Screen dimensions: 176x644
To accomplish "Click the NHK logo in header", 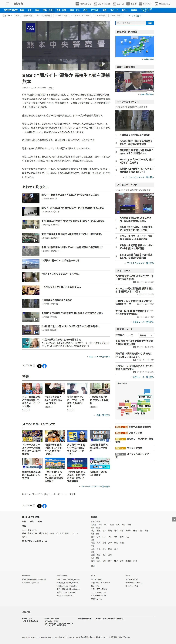I will (19, 4).
